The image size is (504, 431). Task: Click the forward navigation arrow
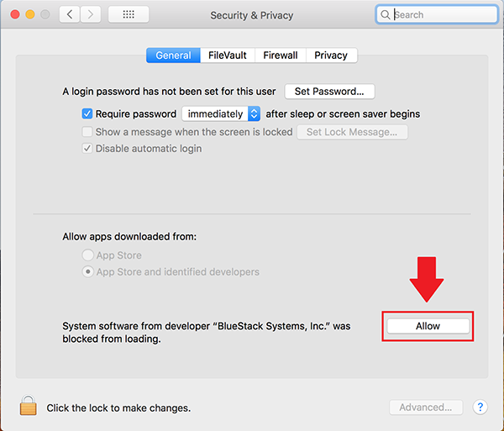(91, 14)
